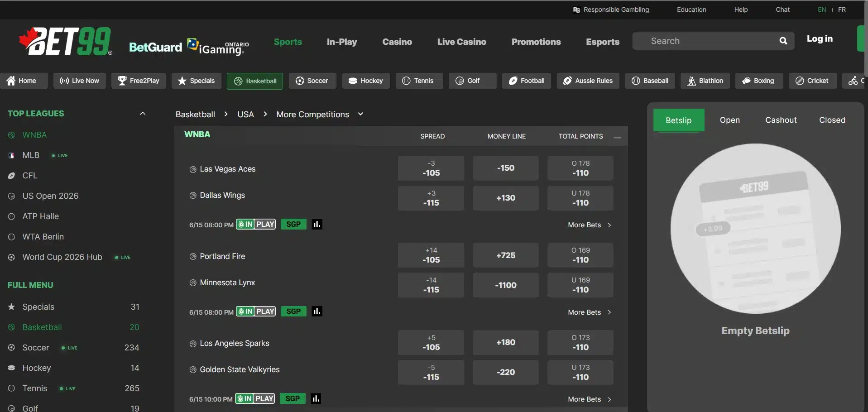Screen dimensions: 868x412
Task: Open More Bets for Fire vs Lynx
Action: pos(590,312)
